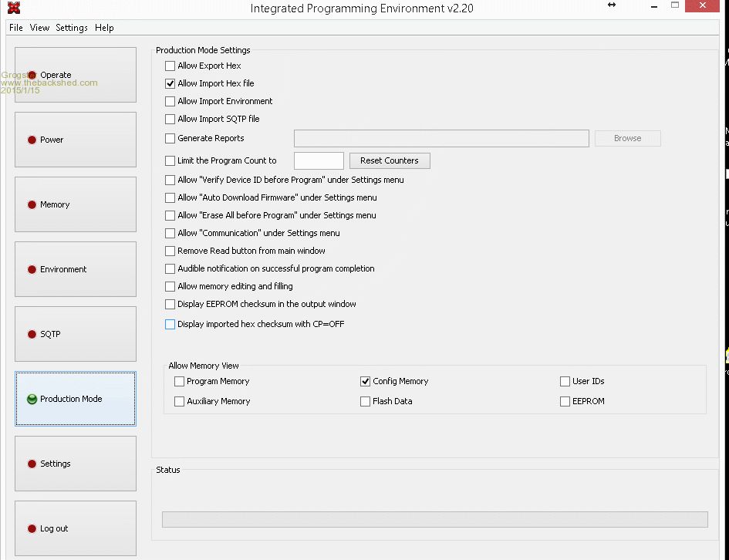
Task: Open the Operate panel
Action: 75,75
